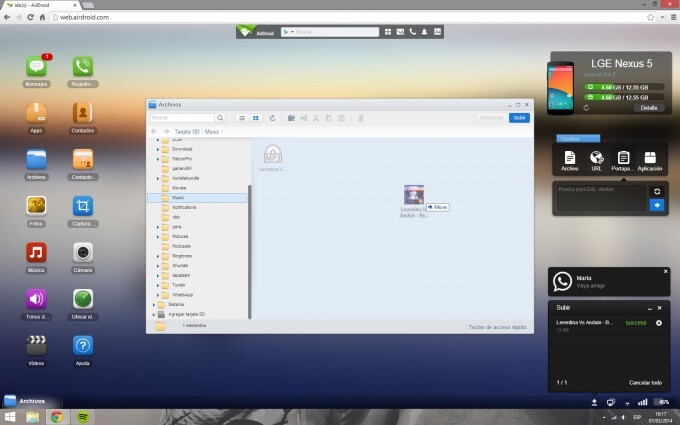Screen dimensions: 680x425
Task: Switch file view to list mode
Action: pyautogui.click(x=242, y=118)
